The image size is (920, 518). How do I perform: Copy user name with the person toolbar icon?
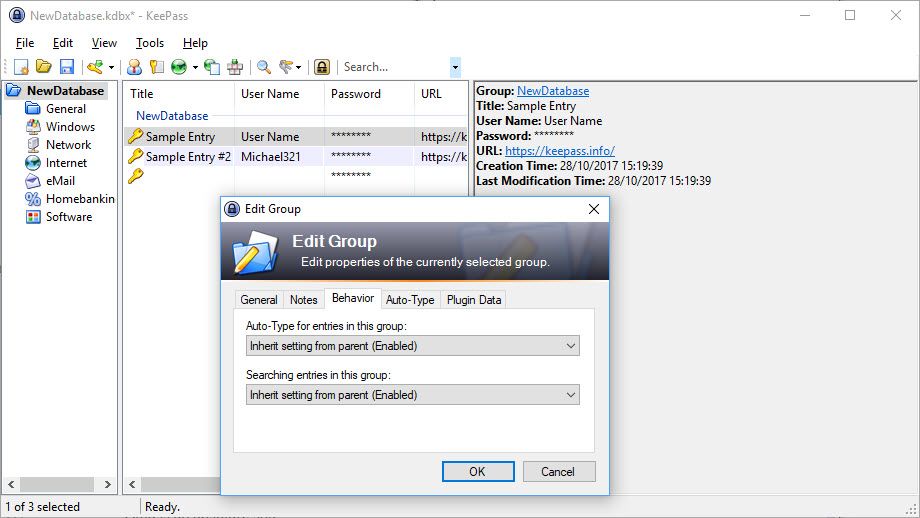(134, 67)
